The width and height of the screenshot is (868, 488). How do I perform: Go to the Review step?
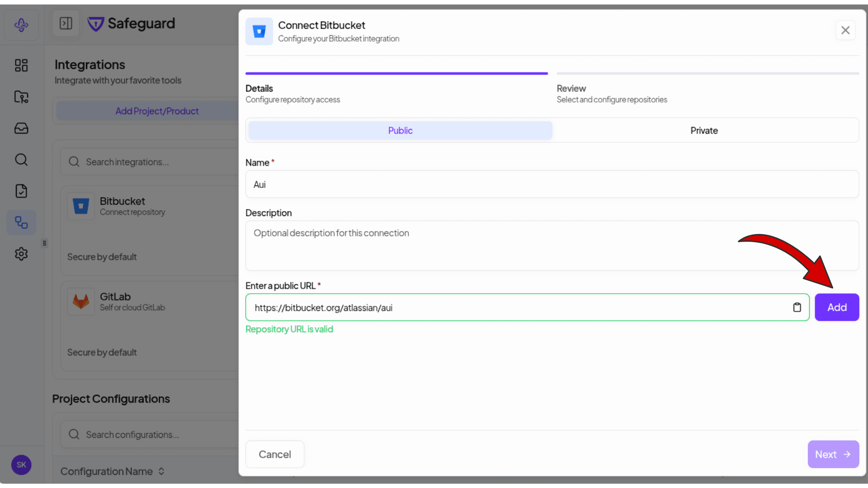(571, 89)
